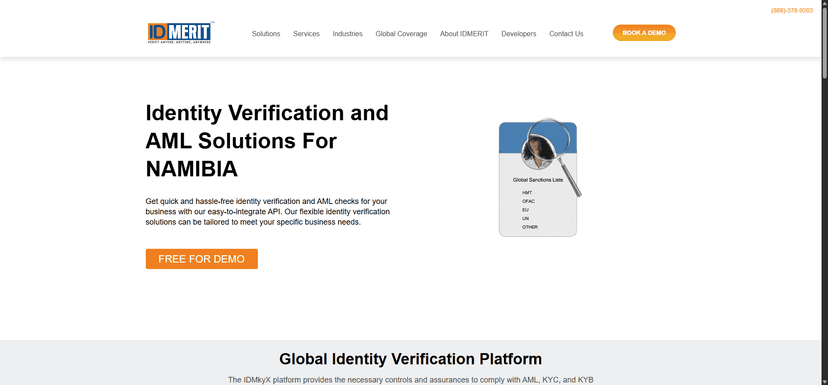Click the IDMERIT logo
The image size is (828, 385).
(x=180, y=32)
